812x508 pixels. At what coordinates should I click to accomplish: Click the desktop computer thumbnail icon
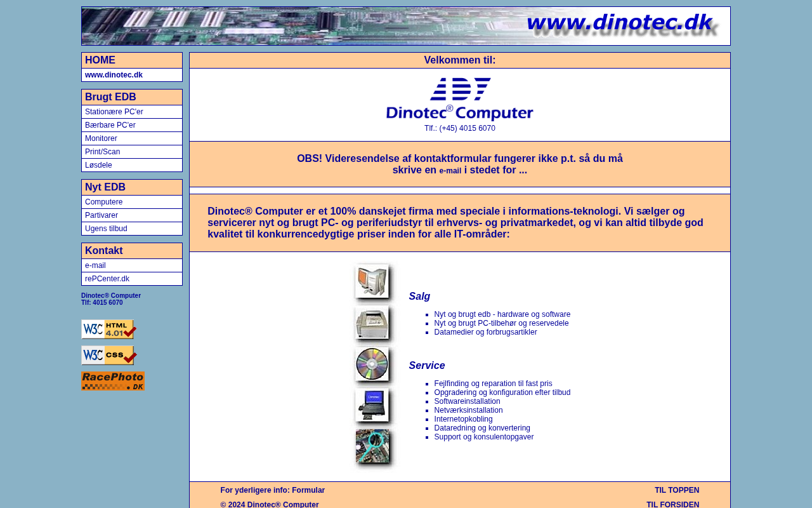374,282
